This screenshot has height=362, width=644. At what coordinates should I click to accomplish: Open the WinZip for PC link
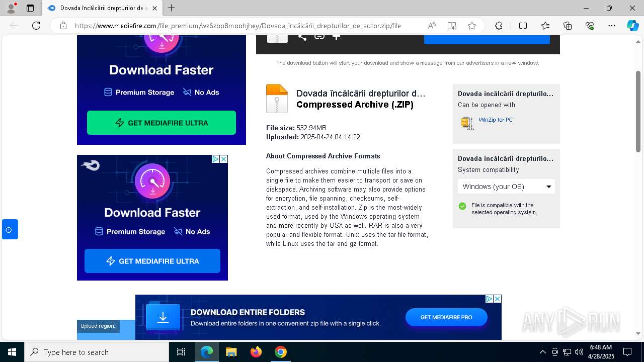coord(496,120)
